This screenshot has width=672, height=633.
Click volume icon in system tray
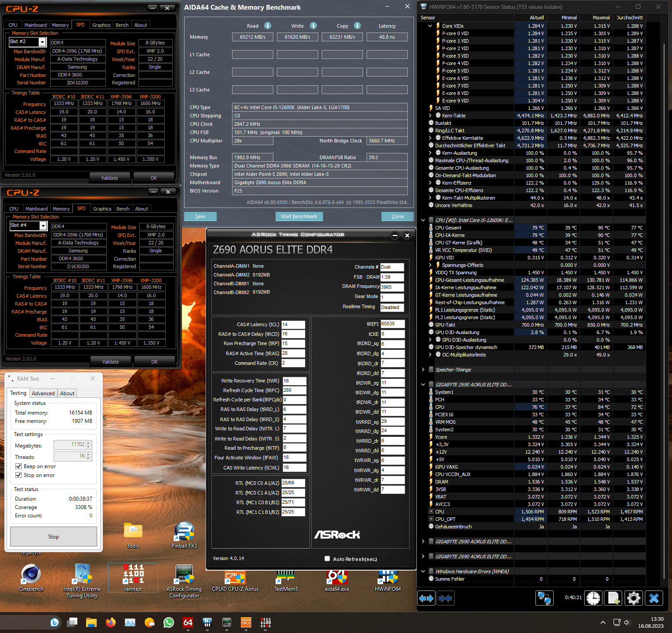tap(627, 622)
